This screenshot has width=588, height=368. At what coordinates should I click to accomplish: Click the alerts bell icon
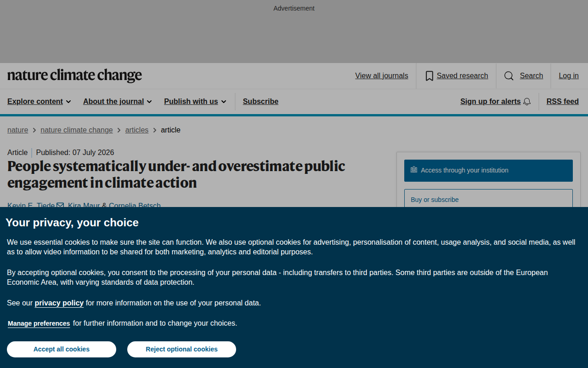pyautogui.click(x=527, y=102)
